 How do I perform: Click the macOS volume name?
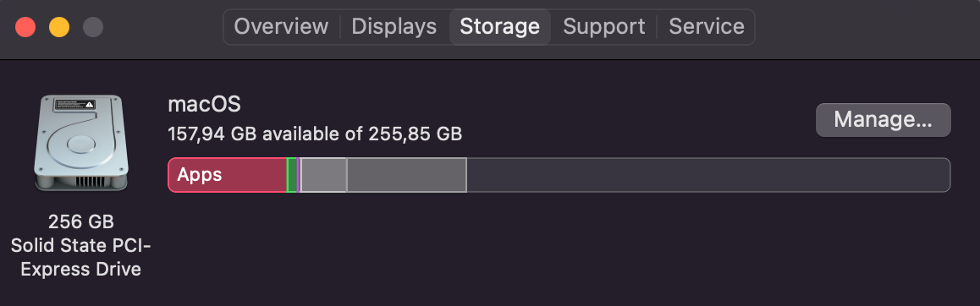pos(204,104)
